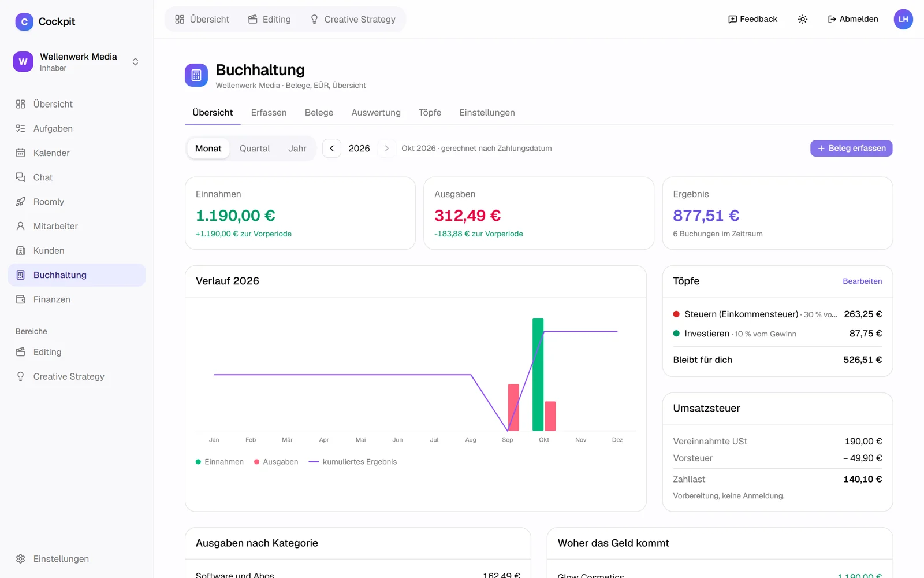This screenshot has height=578, width=924.
Task: Open the Aufgaben checklist icon
Action: [x=21, y=128]
